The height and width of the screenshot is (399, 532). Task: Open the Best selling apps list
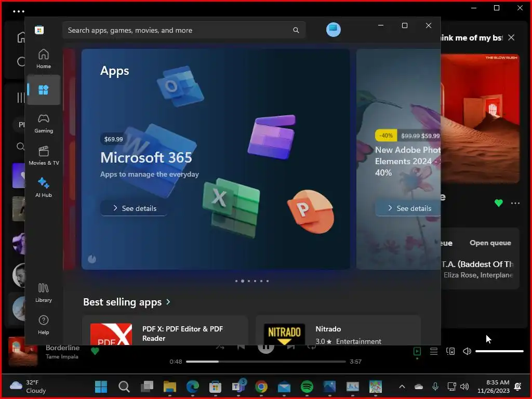point(122,302)
